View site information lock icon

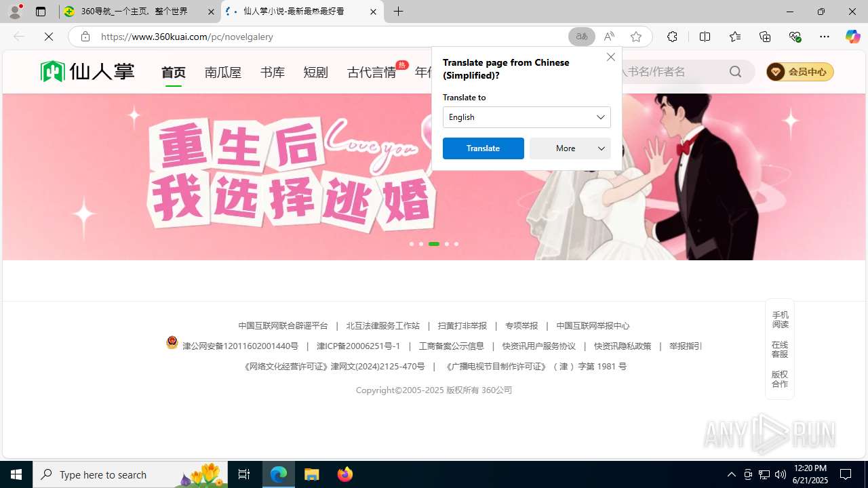click(x=85, y=37)
